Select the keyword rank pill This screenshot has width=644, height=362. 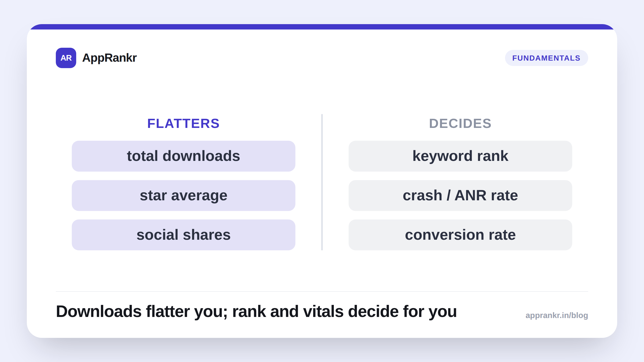460,156
